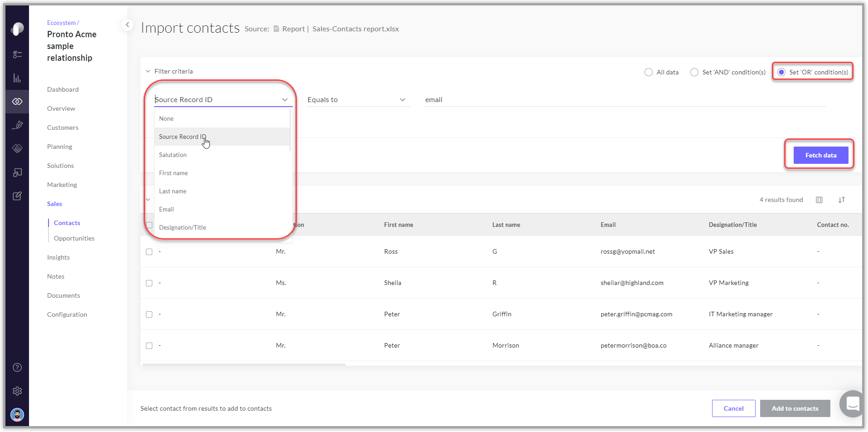The height and width of the screenshot is (432, 868).
Task: Tick the checkbox for Sheila row
Action: coord(149,283)
